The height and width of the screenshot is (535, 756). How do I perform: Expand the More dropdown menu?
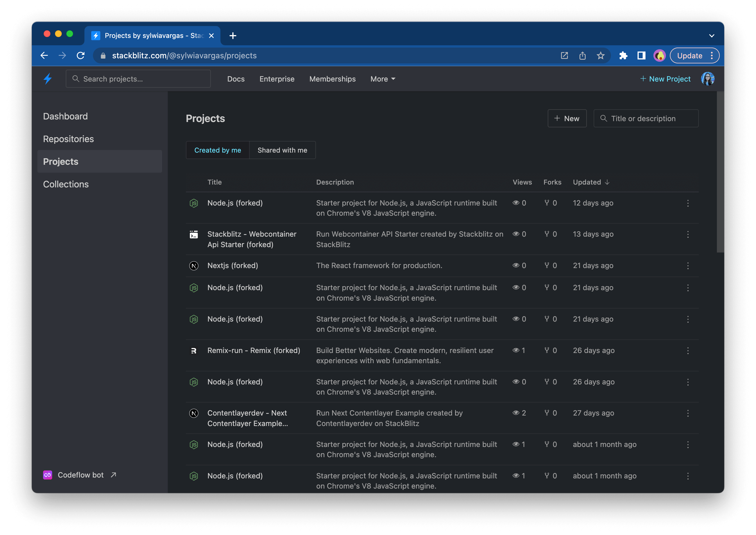pos(383,79)
